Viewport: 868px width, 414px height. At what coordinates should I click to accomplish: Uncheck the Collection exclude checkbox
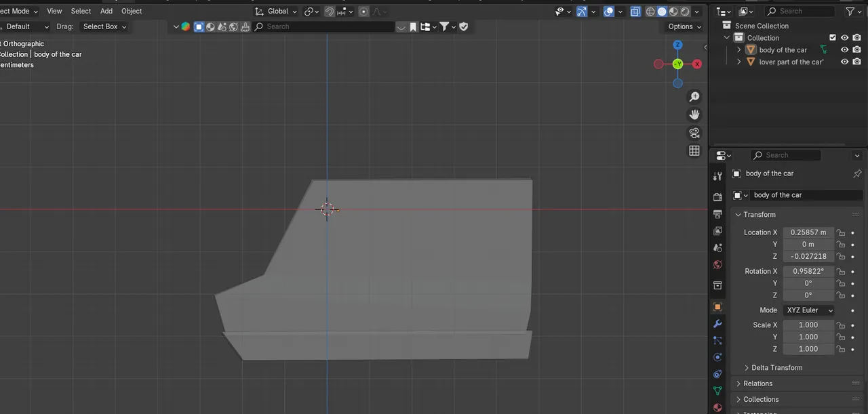click(833, 38)
